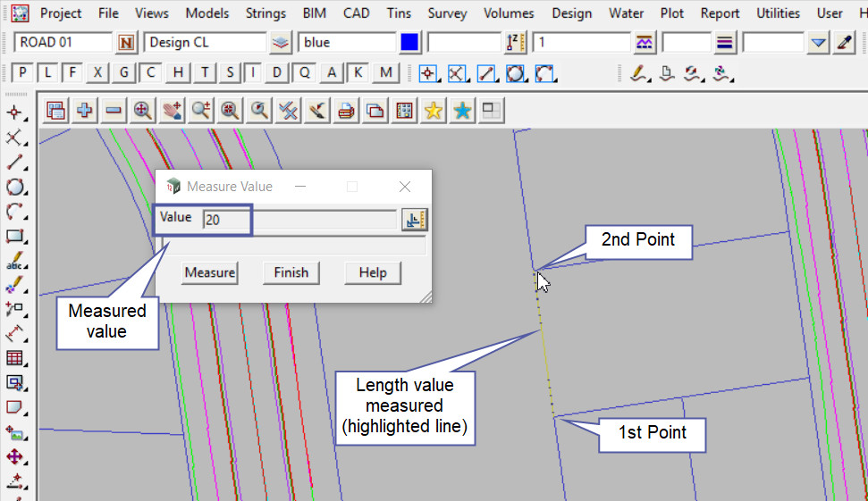This screenshot has height=501, width=868.
Task: Click the height Z measure icon
Action: point(515,43)
